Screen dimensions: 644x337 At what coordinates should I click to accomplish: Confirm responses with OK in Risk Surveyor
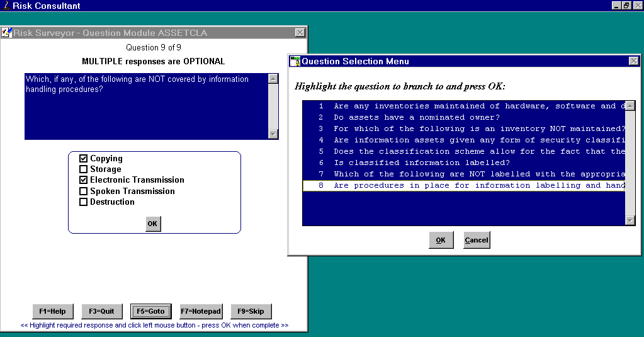[x=152, y=224]
